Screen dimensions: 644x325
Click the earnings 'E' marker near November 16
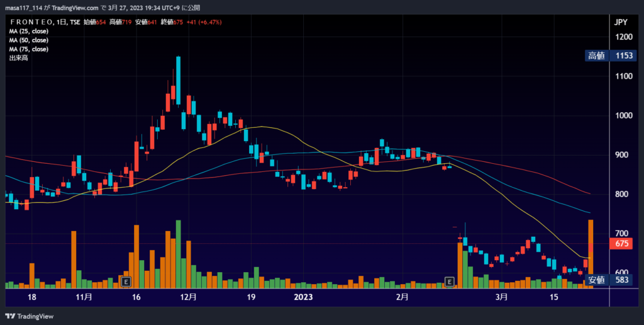coord(126,282)
